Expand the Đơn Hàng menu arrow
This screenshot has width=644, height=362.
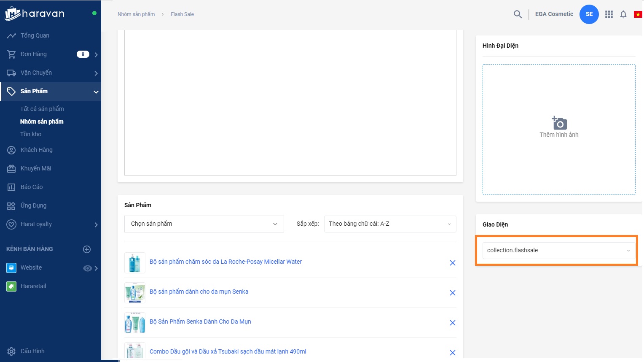pos(96,54)
